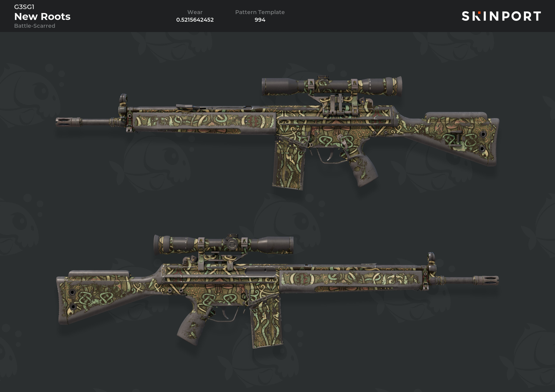Click the bottom rifle's scope

pos(224,244)
